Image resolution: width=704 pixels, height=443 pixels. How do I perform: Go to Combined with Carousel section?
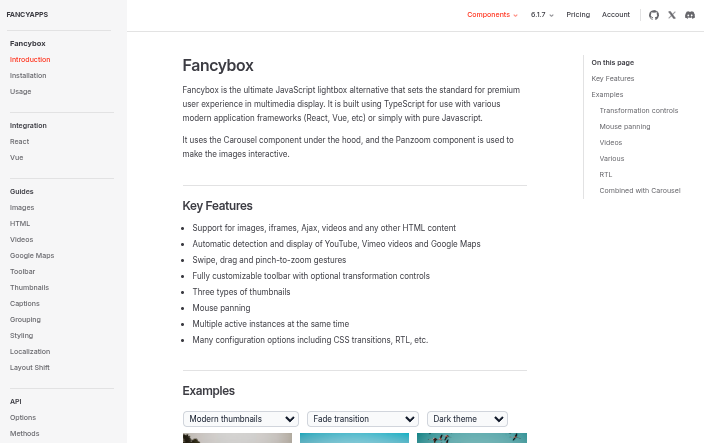click(x=639, y=190)
